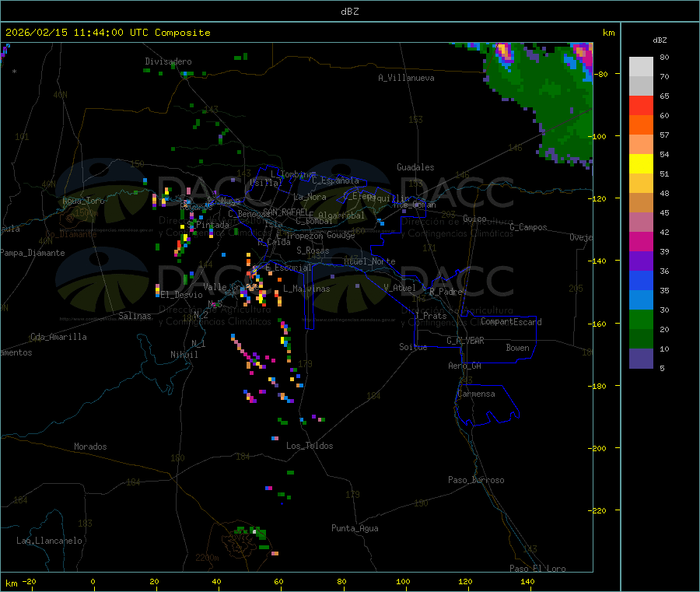Screen dimensions: 700x592
Task: Click the 'Paso_El_Loro' map label
Action: 538,569
